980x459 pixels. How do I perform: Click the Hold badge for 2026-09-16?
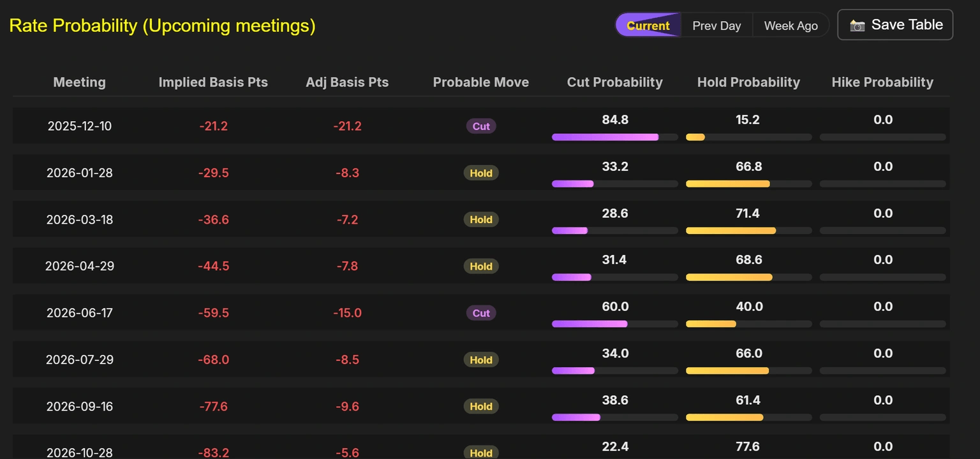coord(481,406)
